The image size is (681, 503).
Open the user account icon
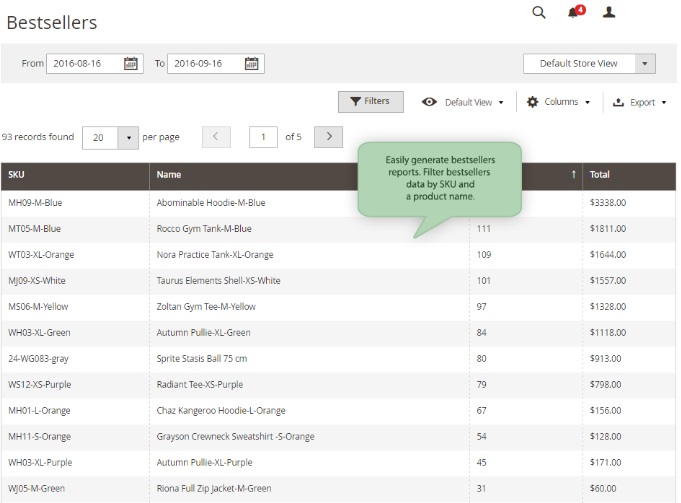coord(609,13)
